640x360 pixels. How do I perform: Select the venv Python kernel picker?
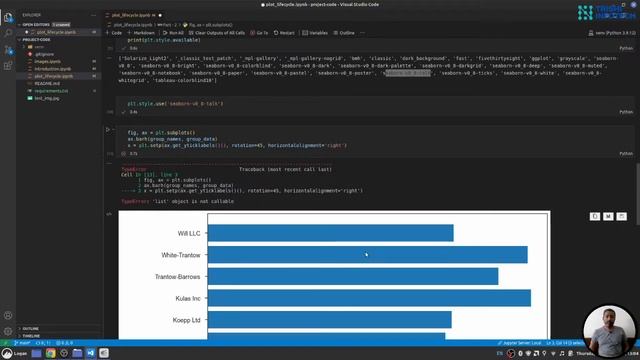point(612,33)
